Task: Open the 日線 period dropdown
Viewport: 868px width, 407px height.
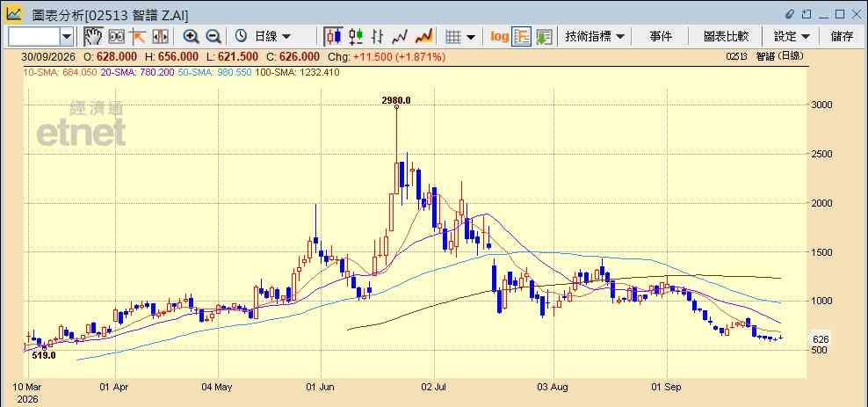Action: coord(271,37)
